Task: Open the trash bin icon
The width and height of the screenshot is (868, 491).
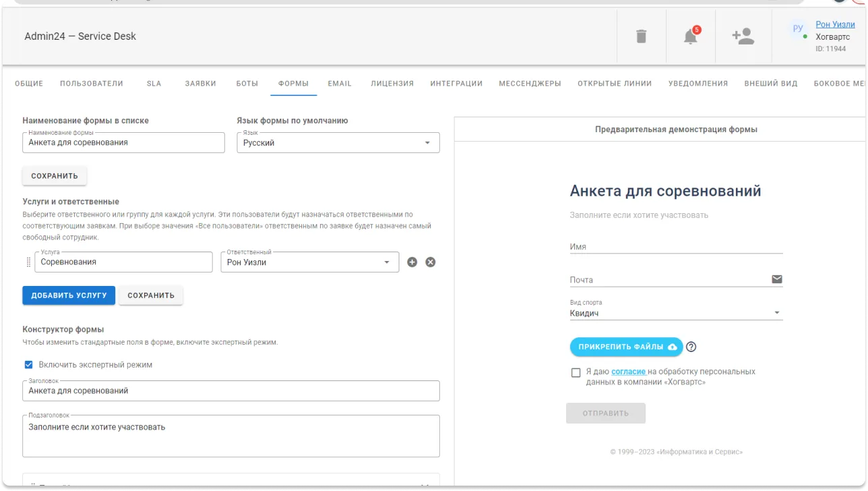Action: coord(642,36)
